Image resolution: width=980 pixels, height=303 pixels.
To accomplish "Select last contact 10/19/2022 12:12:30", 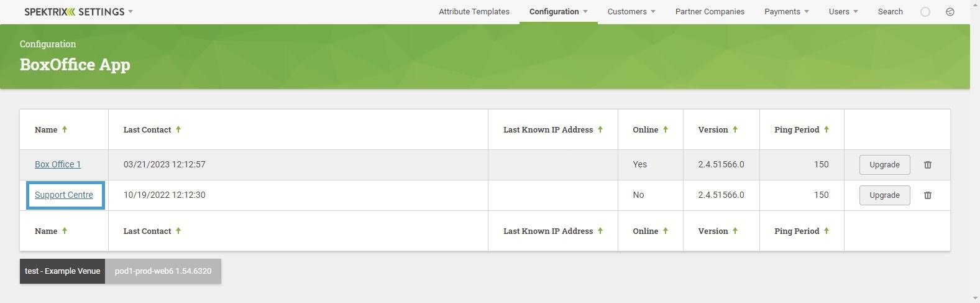I will (x=165, y=195).
